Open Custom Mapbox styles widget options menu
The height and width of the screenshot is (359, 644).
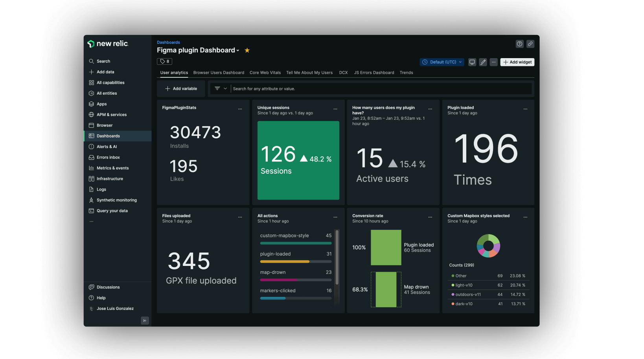click(525, 217)
